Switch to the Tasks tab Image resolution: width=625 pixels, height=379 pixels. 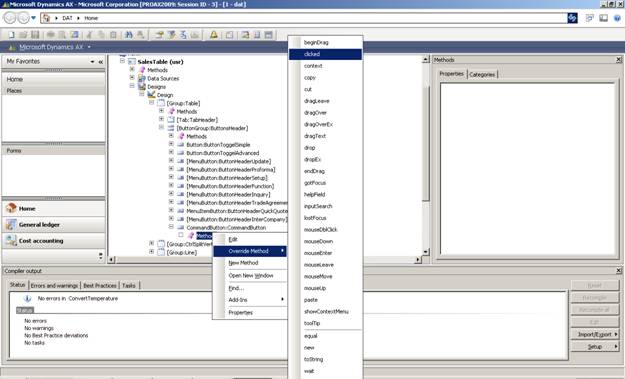[x=129, y=285]
